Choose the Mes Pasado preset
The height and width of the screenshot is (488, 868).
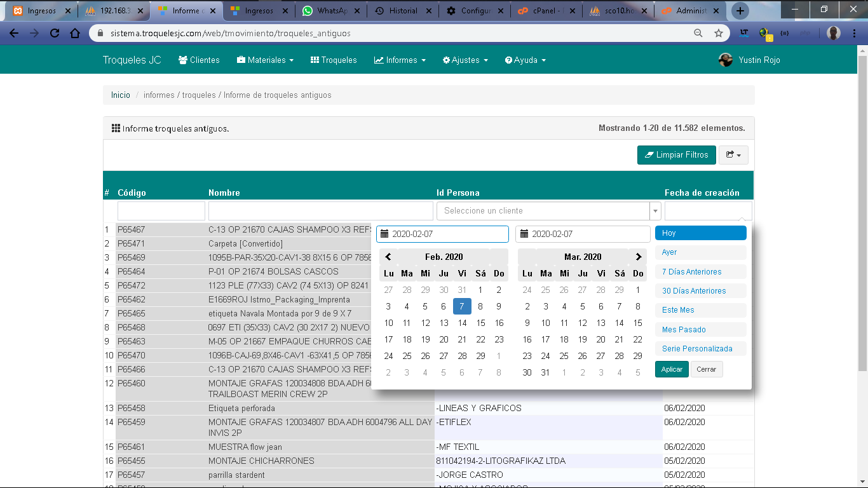(x=684, y=330)
